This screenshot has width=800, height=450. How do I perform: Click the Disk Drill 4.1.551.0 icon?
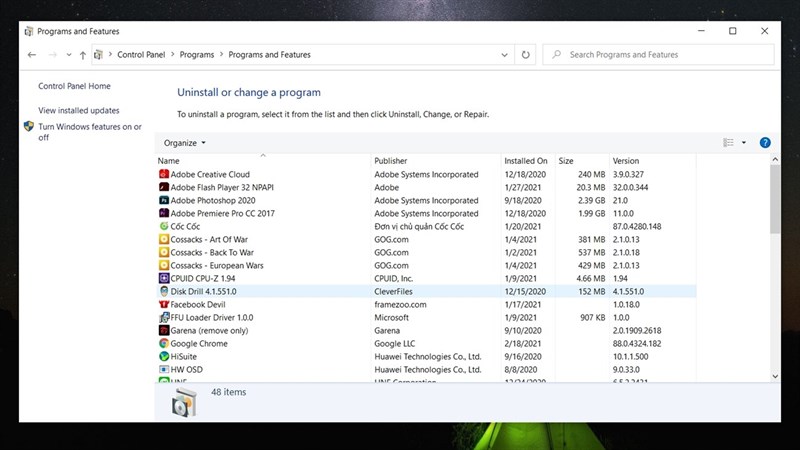(164, 291)
